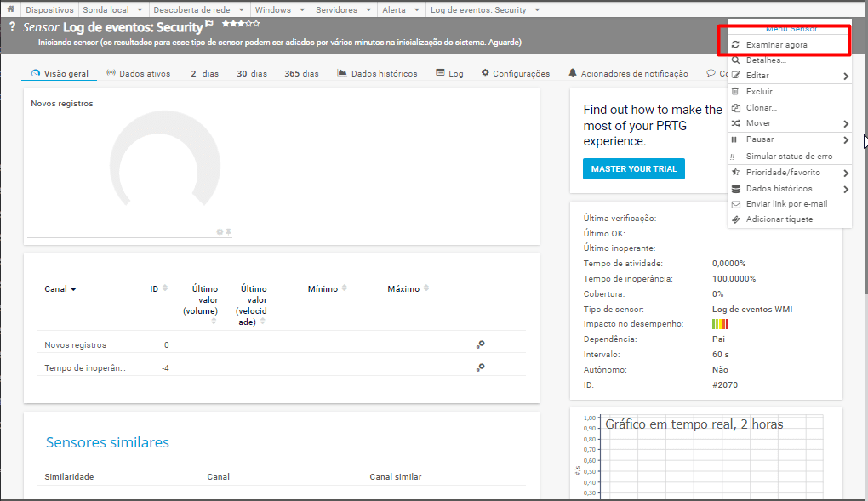This screenshot has width=868, height=501.
Task: Click the Impacto no desempenho color bar
Action: (720, 324)
